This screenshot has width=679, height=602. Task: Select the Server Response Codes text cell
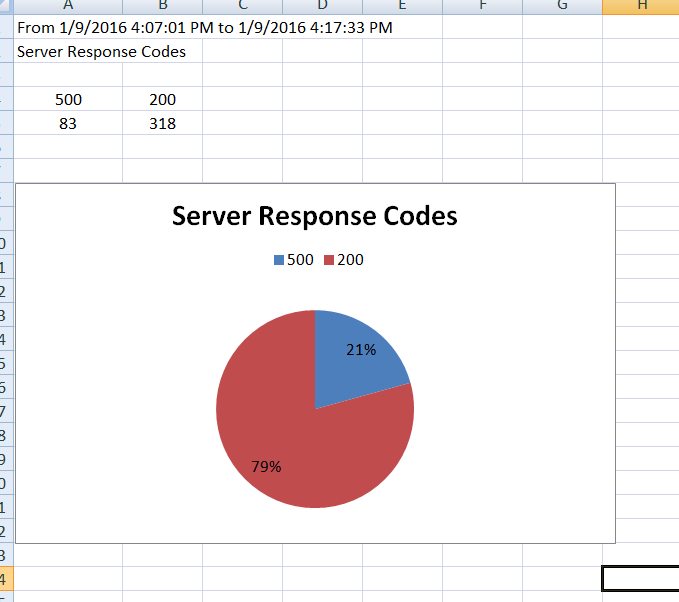[x=68, y=51]
